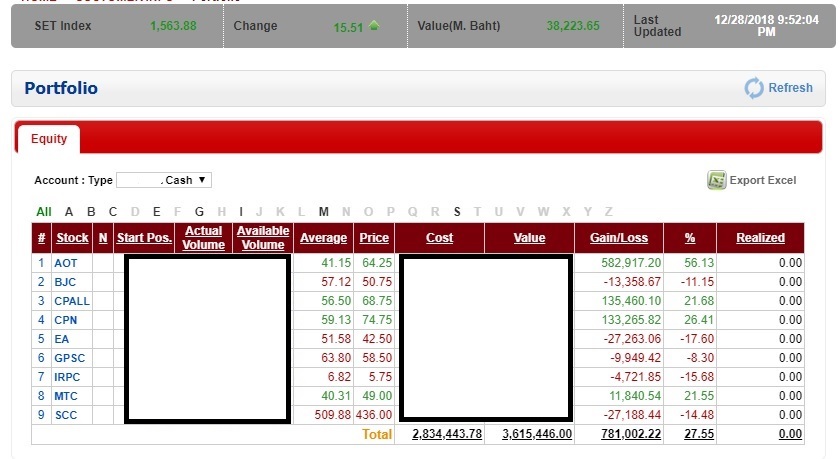
Task: Filter stocks by letter I
Action: [241, 212]
